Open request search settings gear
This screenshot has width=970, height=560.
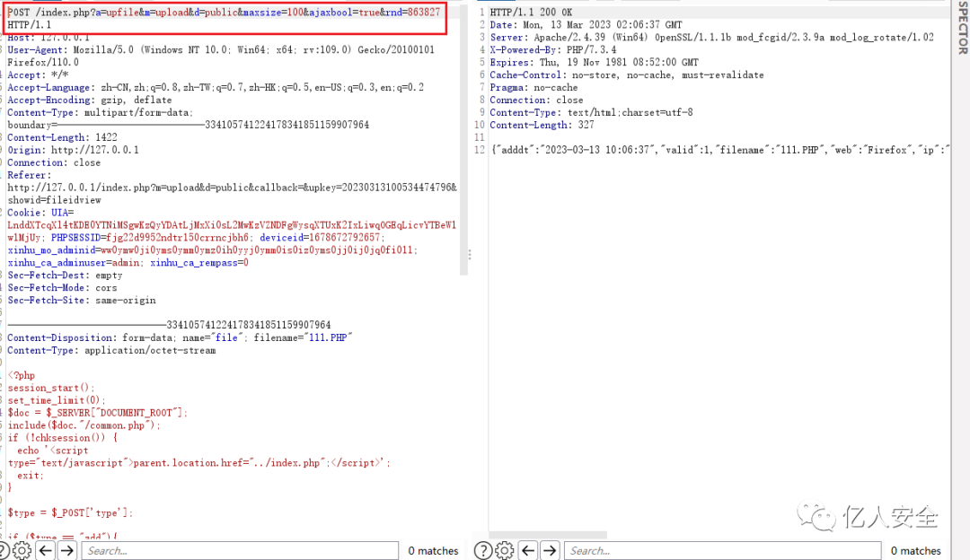point(22,550)
